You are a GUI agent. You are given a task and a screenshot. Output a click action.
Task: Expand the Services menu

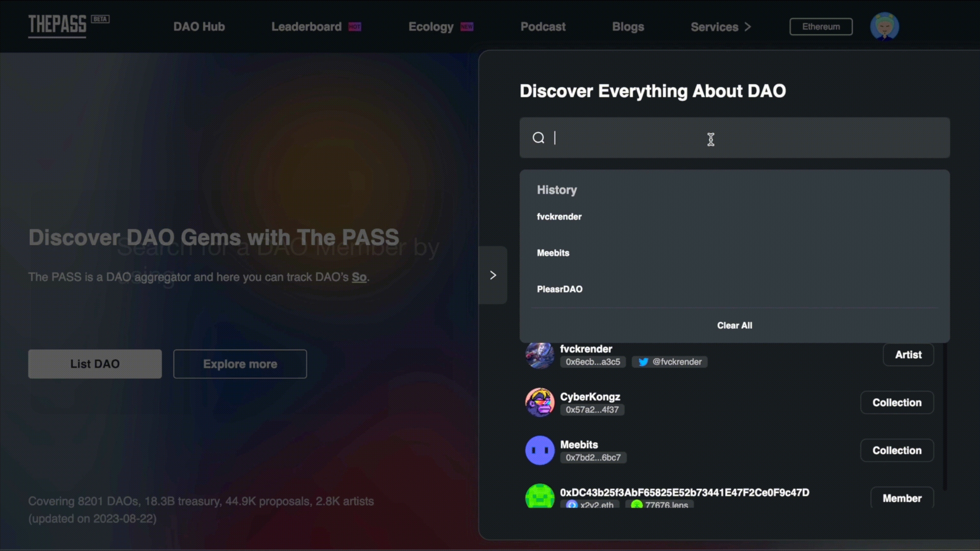(721, 27)
